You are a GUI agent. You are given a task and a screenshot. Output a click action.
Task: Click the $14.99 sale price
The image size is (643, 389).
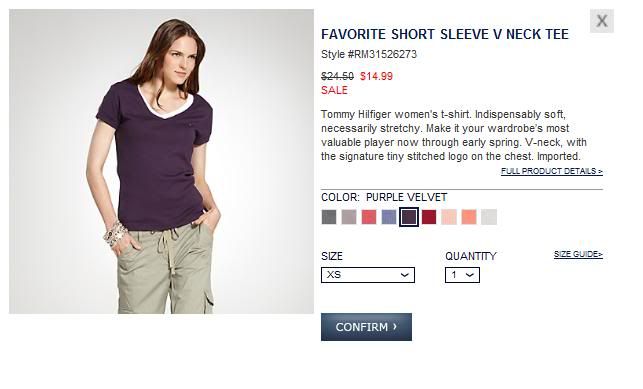pyautogui.click(x=376, y=76)
